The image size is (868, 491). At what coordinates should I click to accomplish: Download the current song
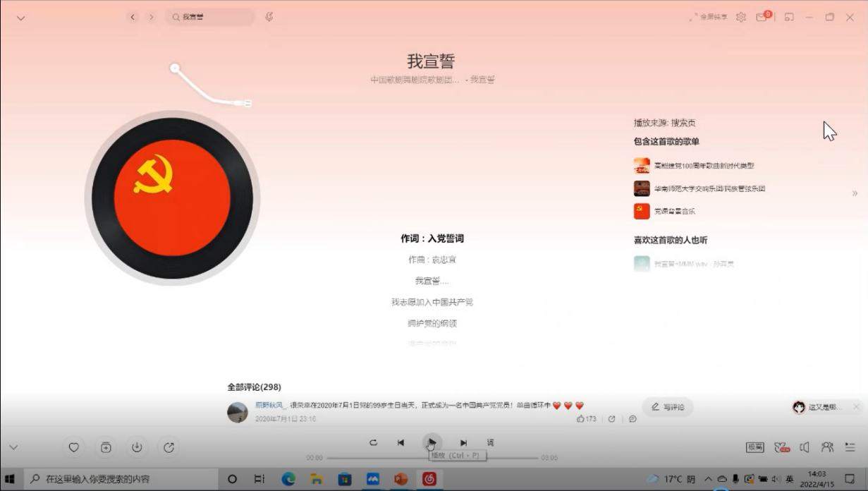137,447
